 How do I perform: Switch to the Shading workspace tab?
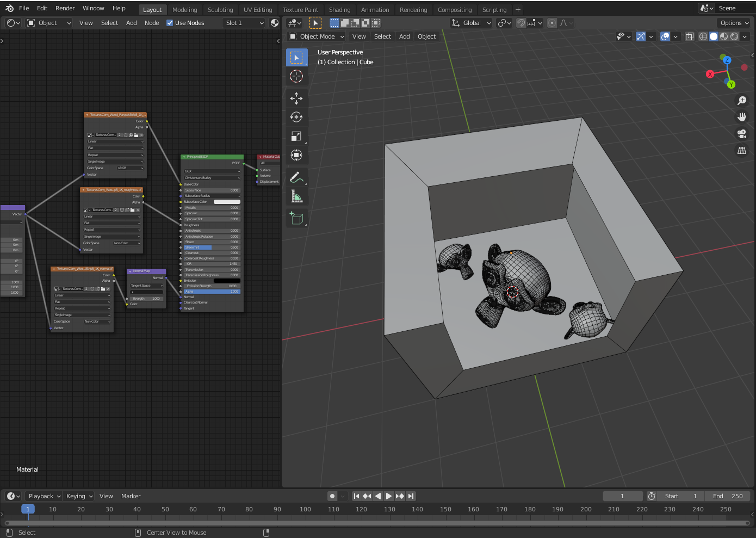click(x=339, y=10)
